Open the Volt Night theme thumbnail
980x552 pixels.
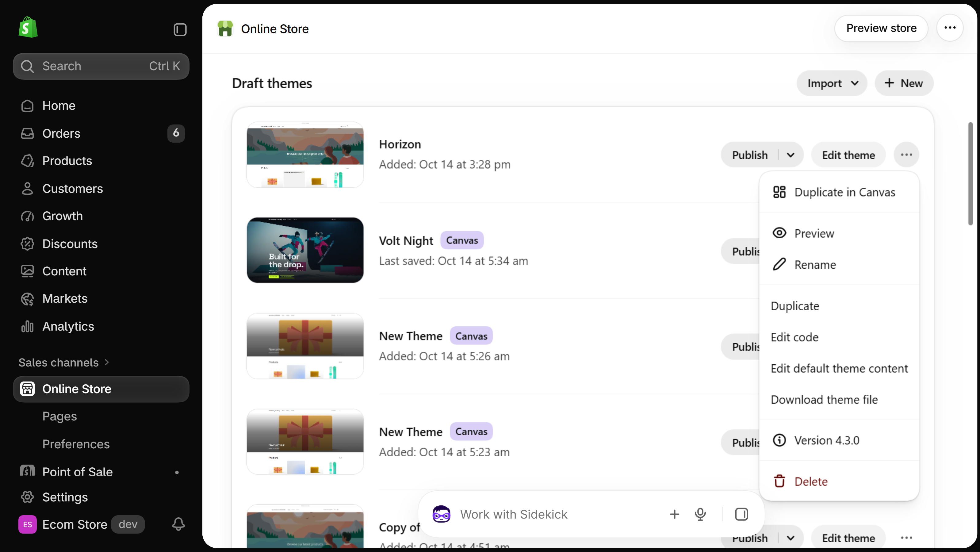point(305,250)
